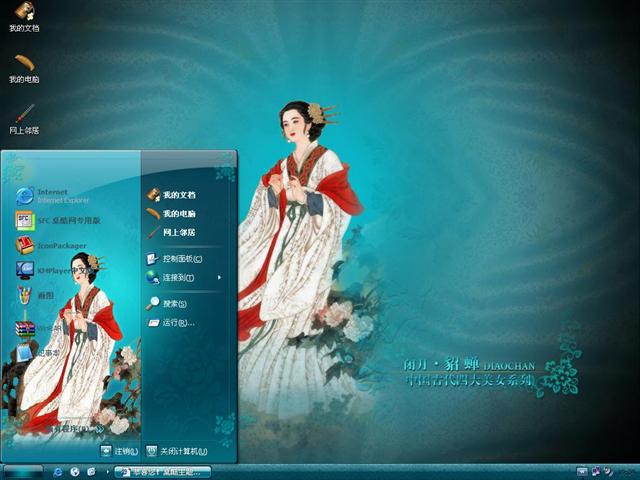The image size is (640, 480).
Task: Launch IconPackager from the Start menu
Action: [51, 246]
